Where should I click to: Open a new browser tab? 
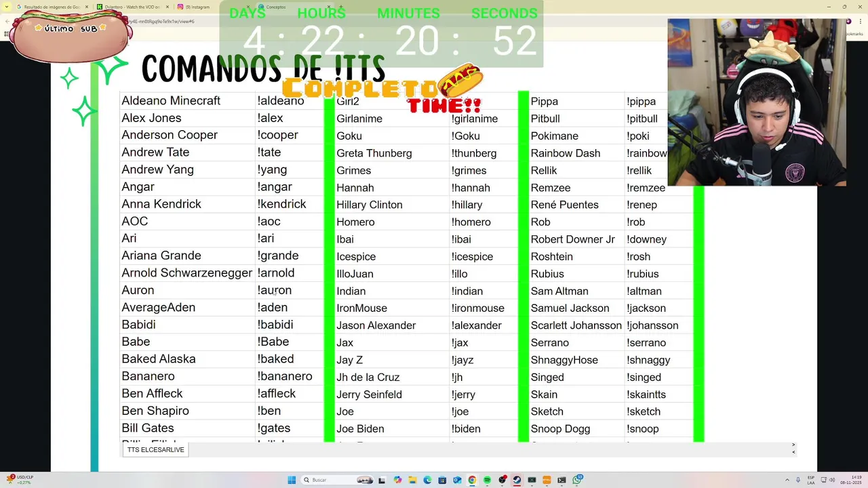[342, 7]
